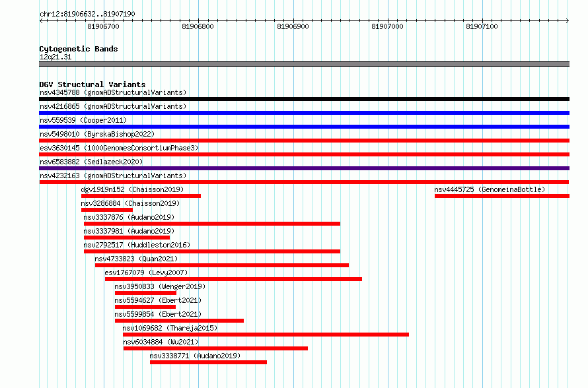Select the red bar under nsv1069682 (Thareja2015)

point(266,335)
